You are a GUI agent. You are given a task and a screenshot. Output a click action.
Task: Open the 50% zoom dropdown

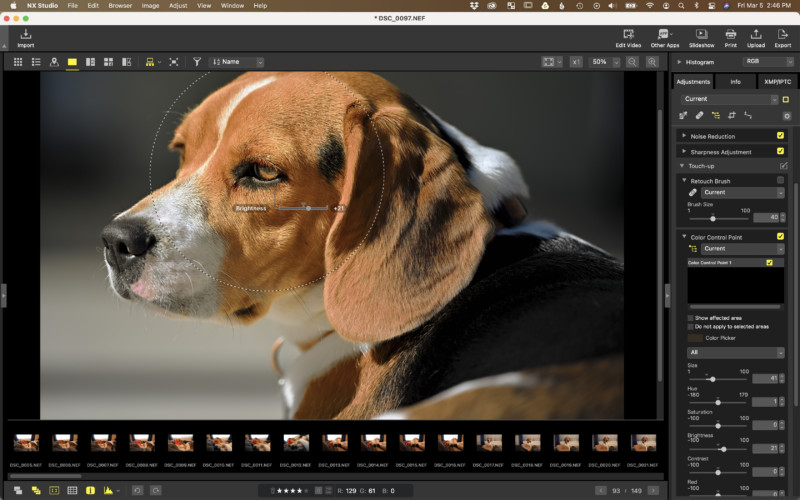pos(604,62)
